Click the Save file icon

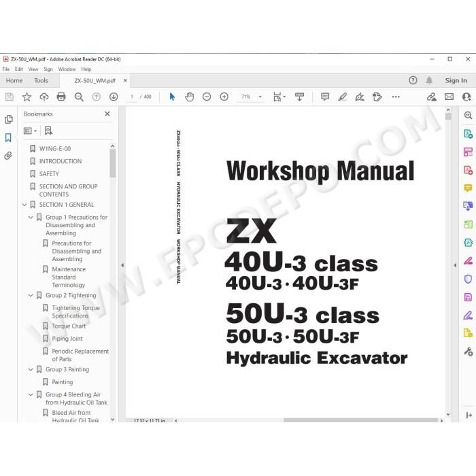click(10, 97)
